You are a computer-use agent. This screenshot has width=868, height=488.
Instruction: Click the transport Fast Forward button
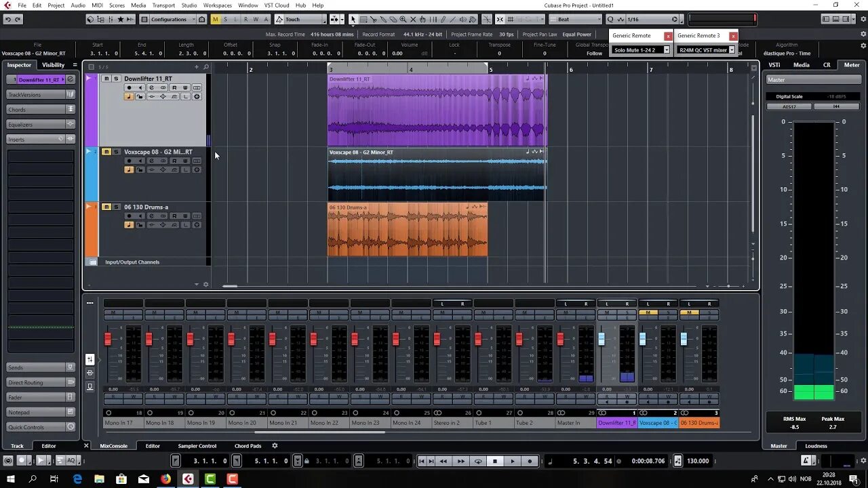pyautogui.click(x=461, y=461)
